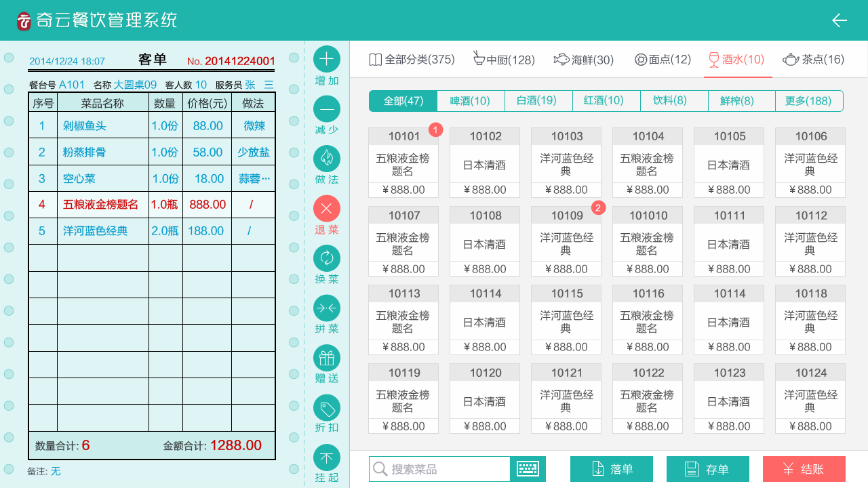Open the 面点(12) category tab
868x488 pixels.
[x=663, y=60]
